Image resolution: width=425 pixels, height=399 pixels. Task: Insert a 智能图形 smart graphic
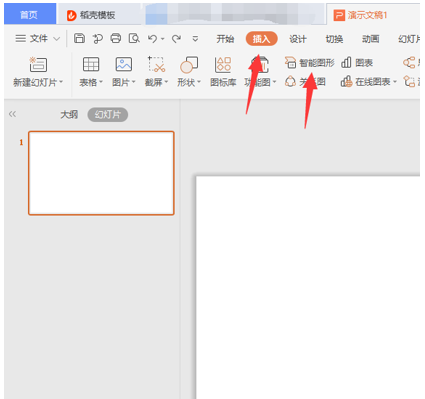tap(310, 63)
